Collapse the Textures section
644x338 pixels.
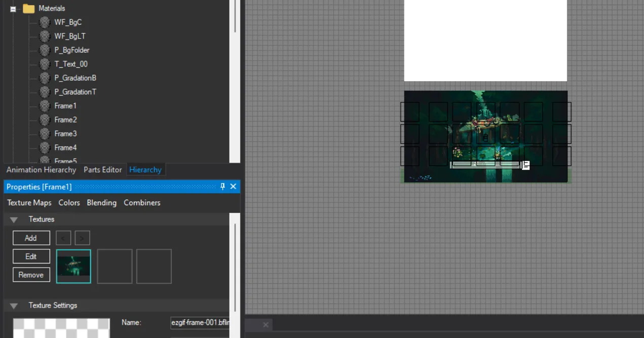tap(14, 219)
